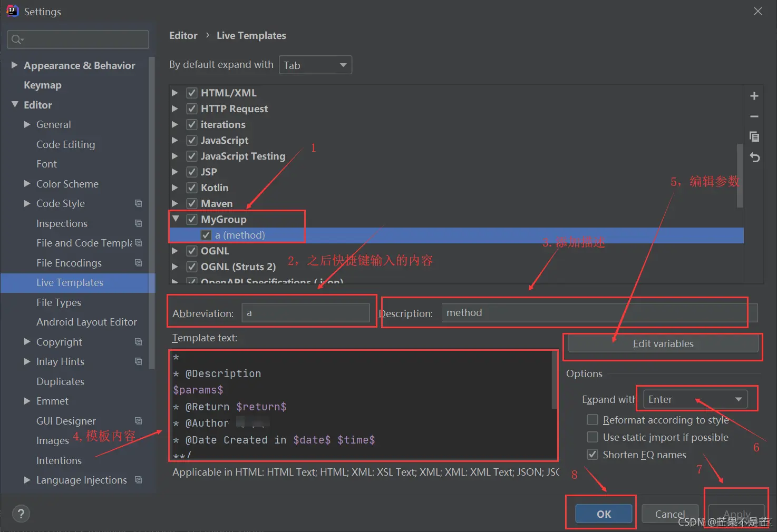Expand the HTML/XML template group
The width and height of the screenshot is (777, 532).
(x=175, y=93)
